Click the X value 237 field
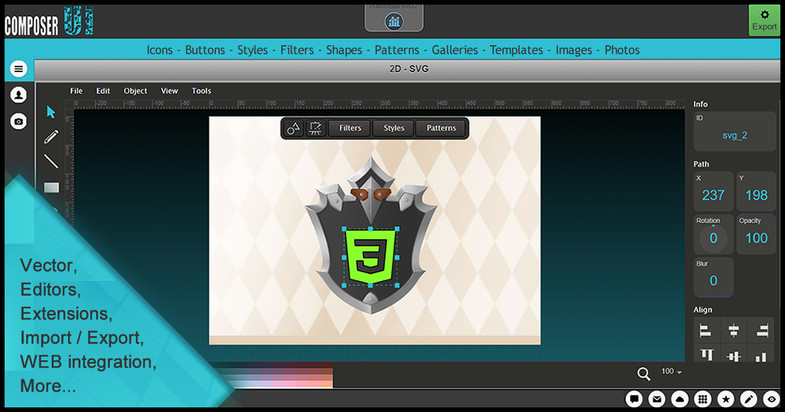 (713, 192)
